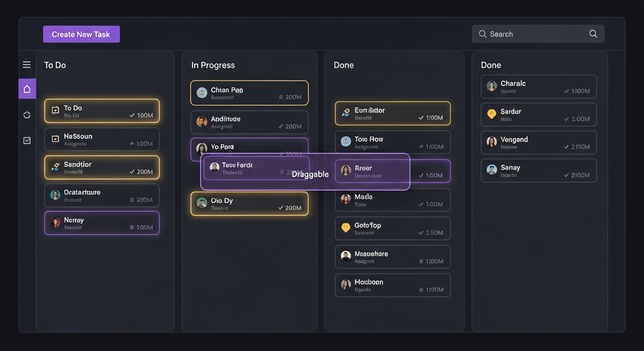Screen dimensions: 644x351
Task: Click the Charalc avatar
Action: tap(492, 86)
